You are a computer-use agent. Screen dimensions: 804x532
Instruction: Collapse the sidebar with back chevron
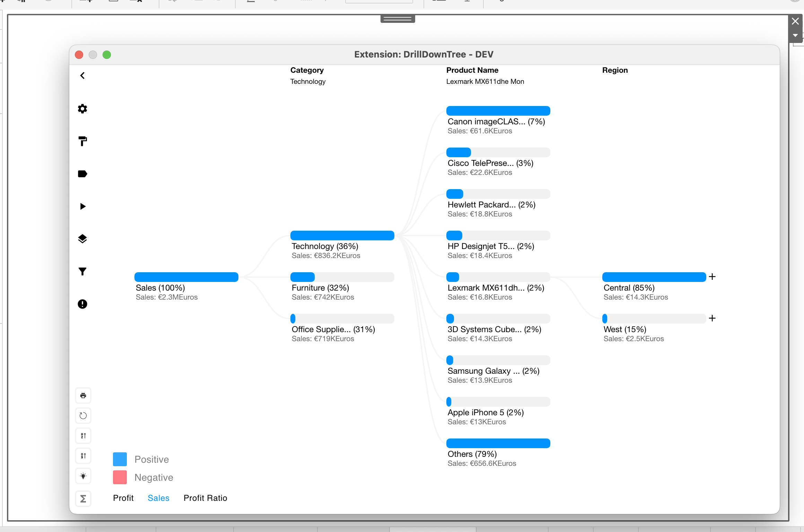click(82, 76)
